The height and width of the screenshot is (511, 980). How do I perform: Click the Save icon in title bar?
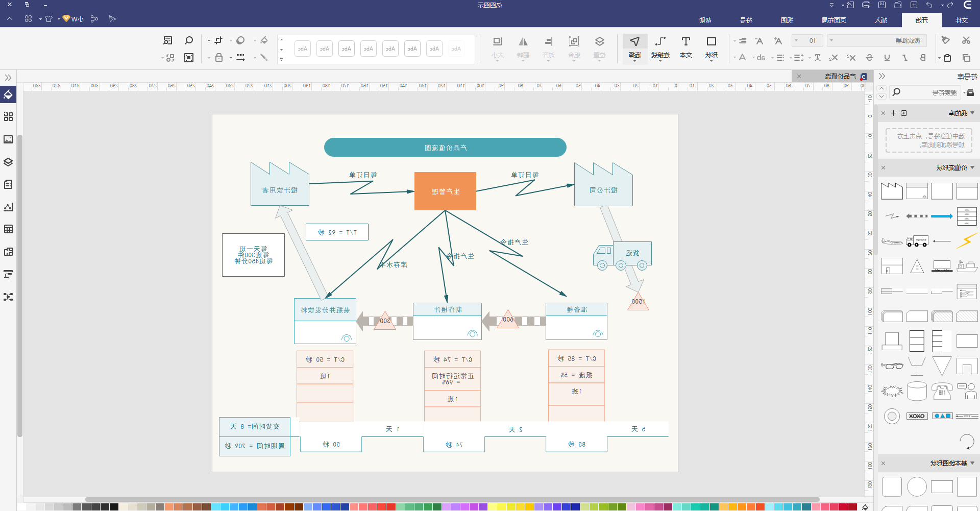[882, 5]
